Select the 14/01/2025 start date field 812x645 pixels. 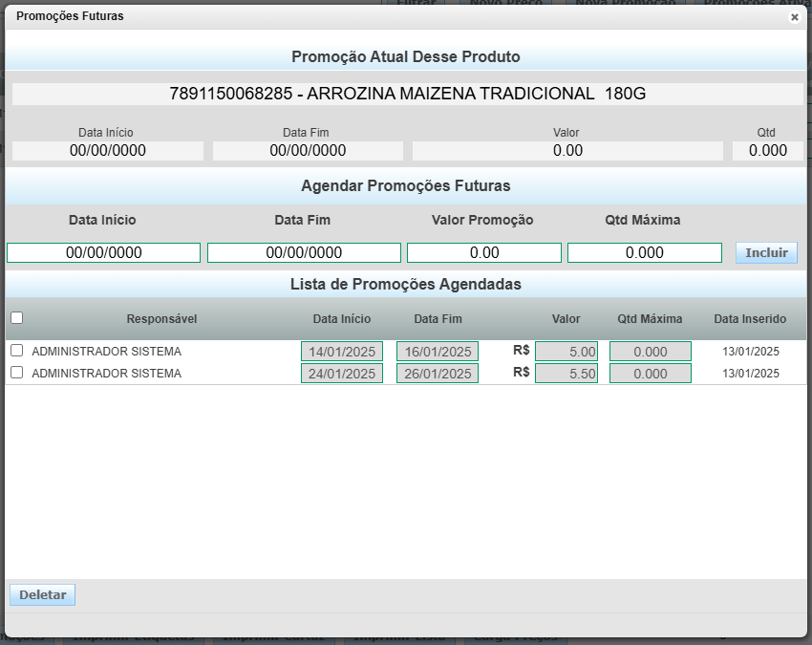[x=342, y=352]
